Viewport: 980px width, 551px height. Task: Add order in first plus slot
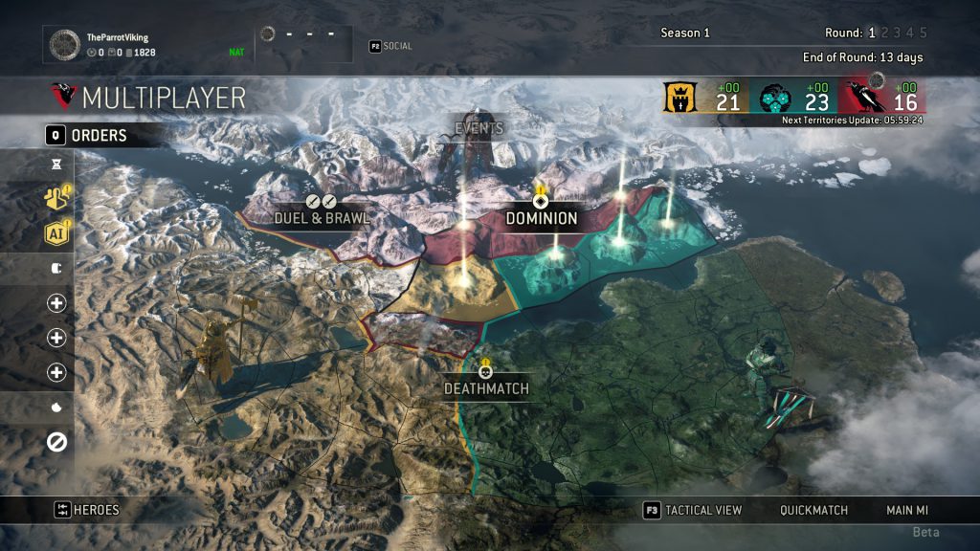(56, 303)
